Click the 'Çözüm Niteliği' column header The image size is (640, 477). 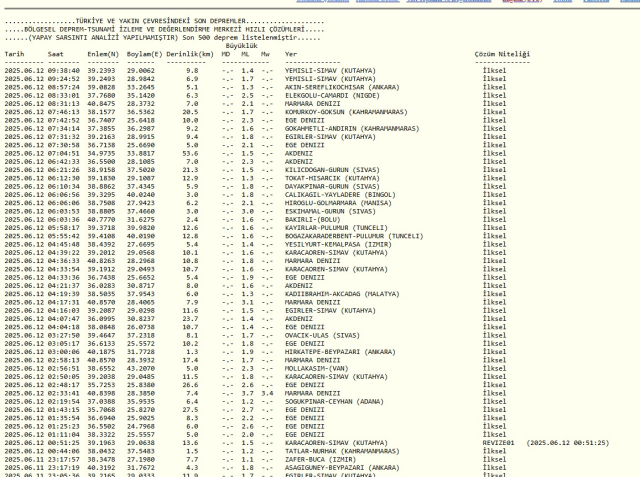click(503, 54)
